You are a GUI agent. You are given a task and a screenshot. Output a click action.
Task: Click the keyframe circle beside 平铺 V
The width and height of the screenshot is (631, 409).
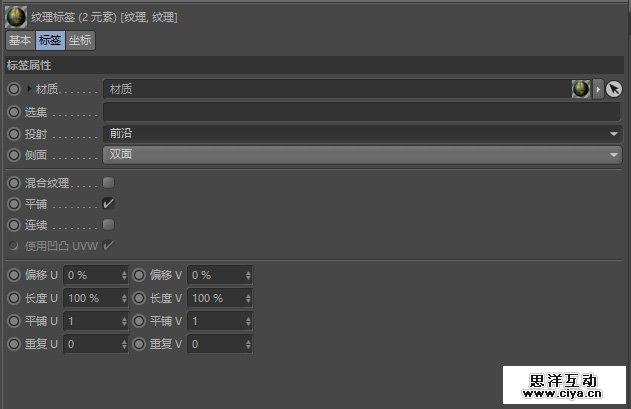tap(139, 321)
